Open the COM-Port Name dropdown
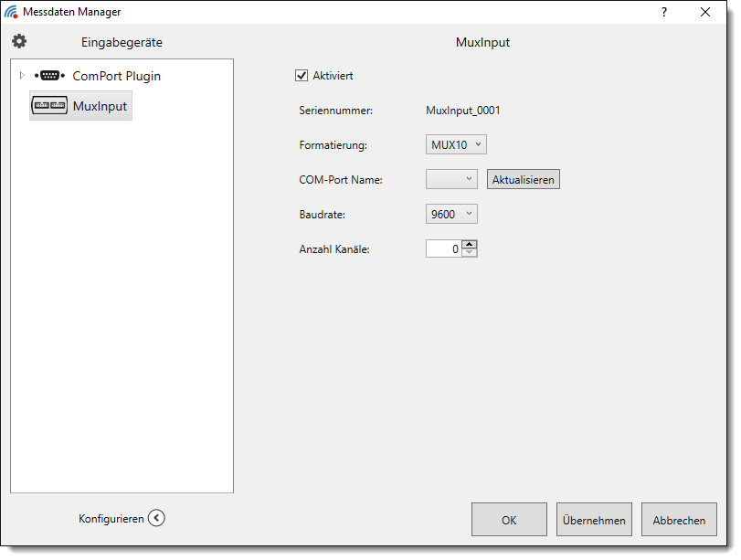Viewport: 741px width, 560px height. pyautogui.click(x=451, y=179)
